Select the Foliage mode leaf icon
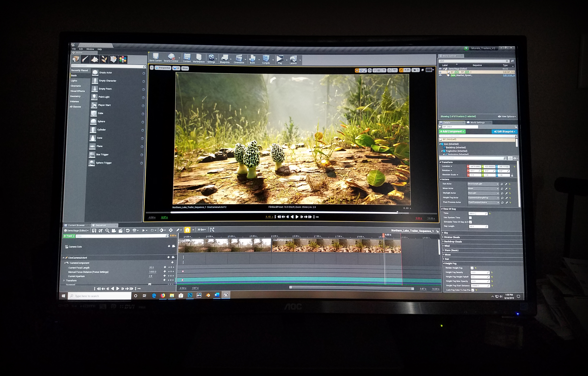The width and height of the screenshot is (588, 376). tap(104, 59)
